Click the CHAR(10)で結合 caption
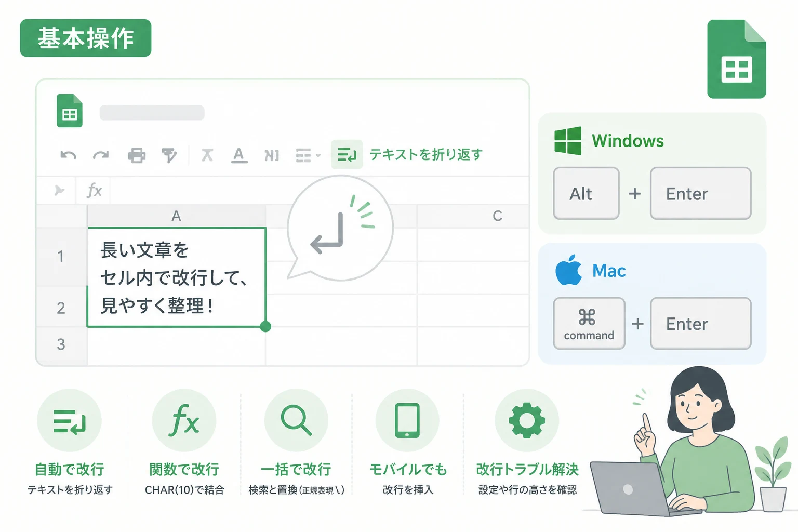This screenshot has width=798, height=532. (184, 490)
